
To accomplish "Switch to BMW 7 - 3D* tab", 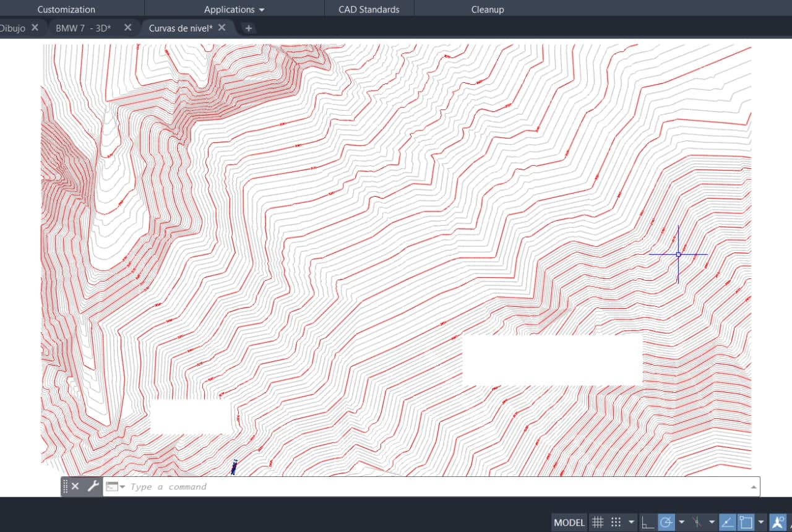I will click(x=84, y=28).
